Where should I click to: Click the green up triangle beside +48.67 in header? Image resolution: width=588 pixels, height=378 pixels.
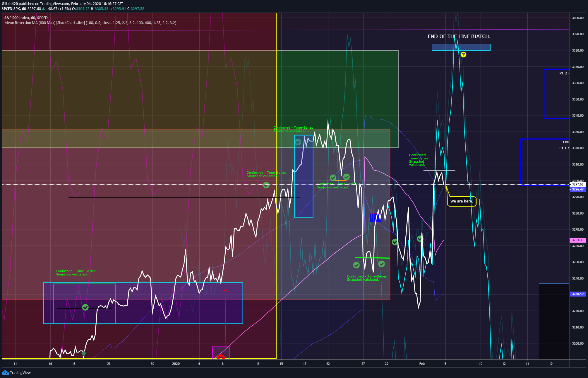click(43, 8)
